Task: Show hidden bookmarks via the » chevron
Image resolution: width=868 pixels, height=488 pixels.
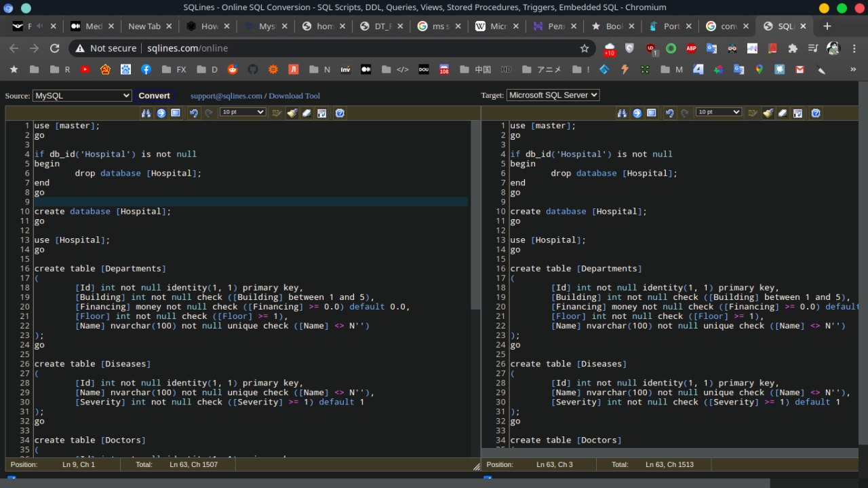Action: pos(853,69)
